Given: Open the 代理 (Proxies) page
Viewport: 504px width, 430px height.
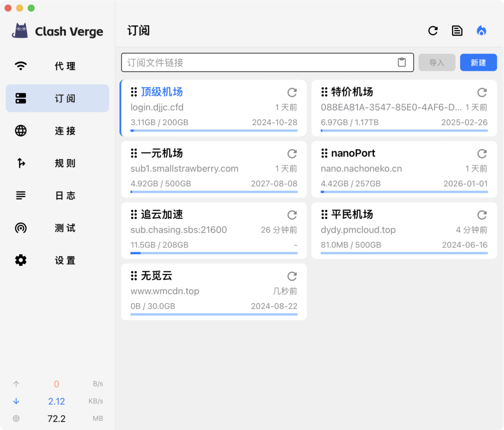Looking at the screenshot, I should click(x=58, y=66).
